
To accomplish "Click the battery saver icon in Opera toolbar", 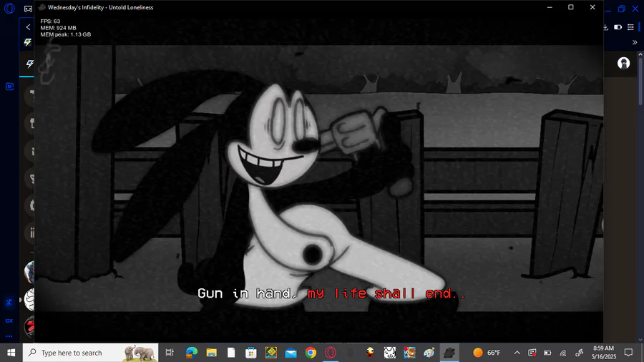I will point(618,27).
